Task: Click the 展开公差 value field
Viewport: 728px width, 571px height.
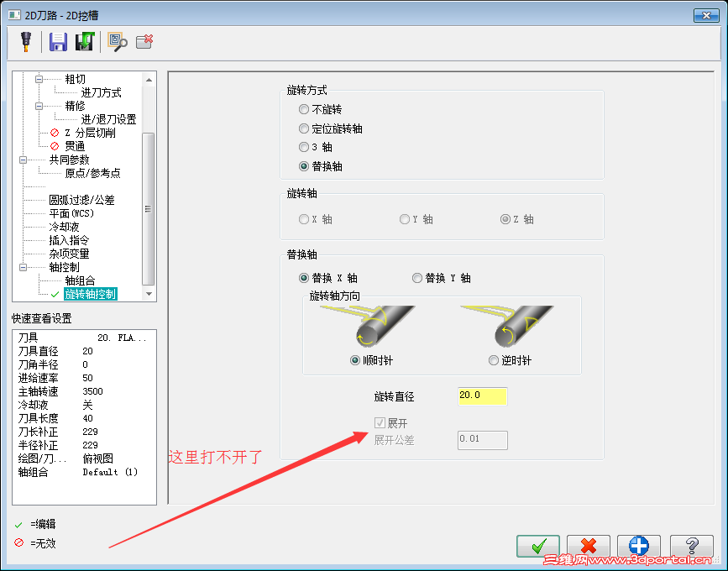Action: point(482,440)
